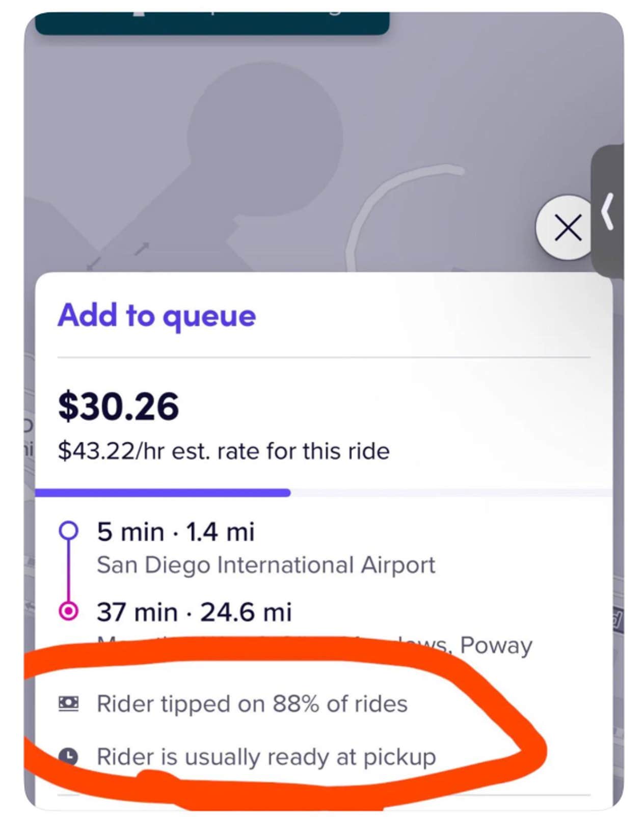Click the $43.22/hr estimated rate text
This screenshot has height=817, width=644.
point(223,450)
